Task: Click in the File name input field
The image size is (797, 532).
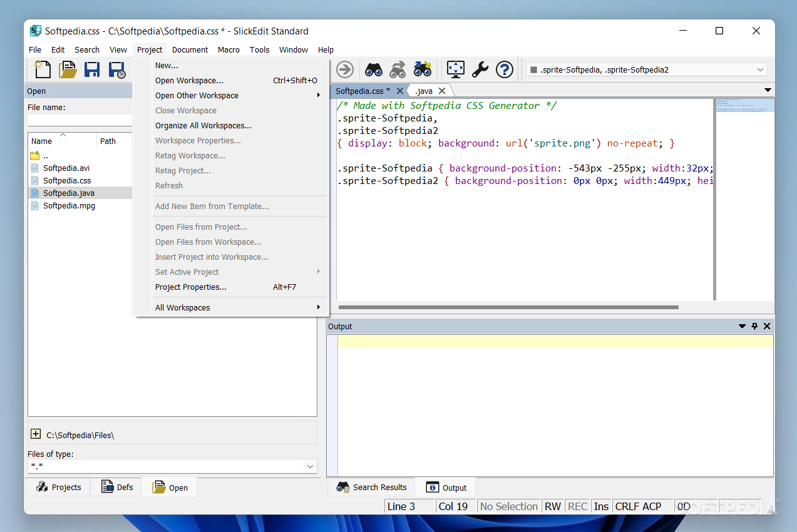Action: coord(80,120)
